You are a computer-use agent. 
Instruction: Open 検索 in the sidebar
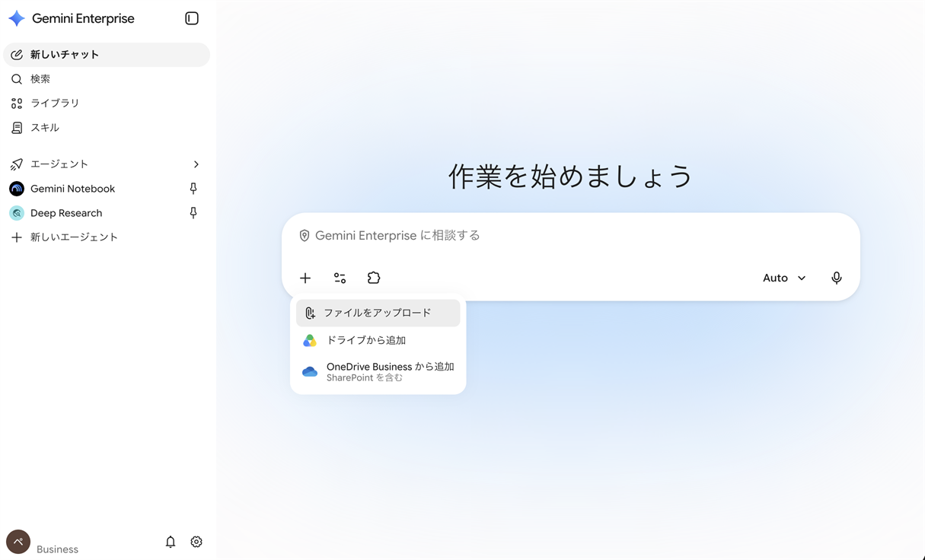point(107,79)
